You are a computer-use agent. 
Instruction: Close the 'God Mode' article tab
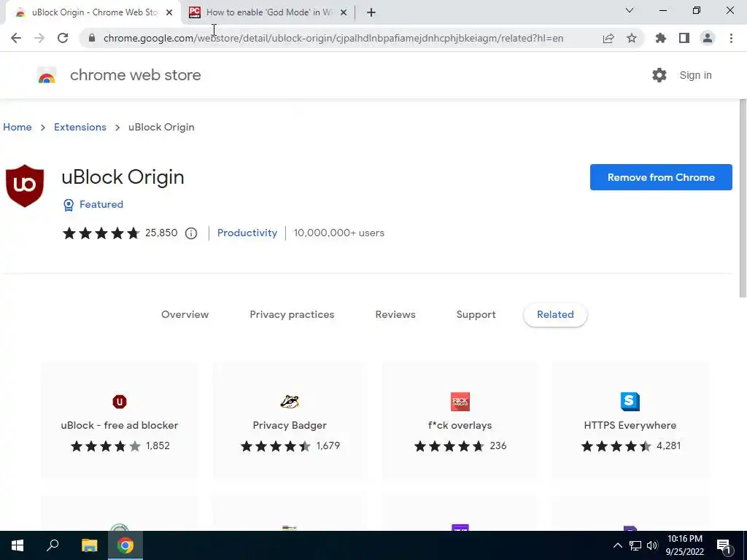(x=344, y=12)
